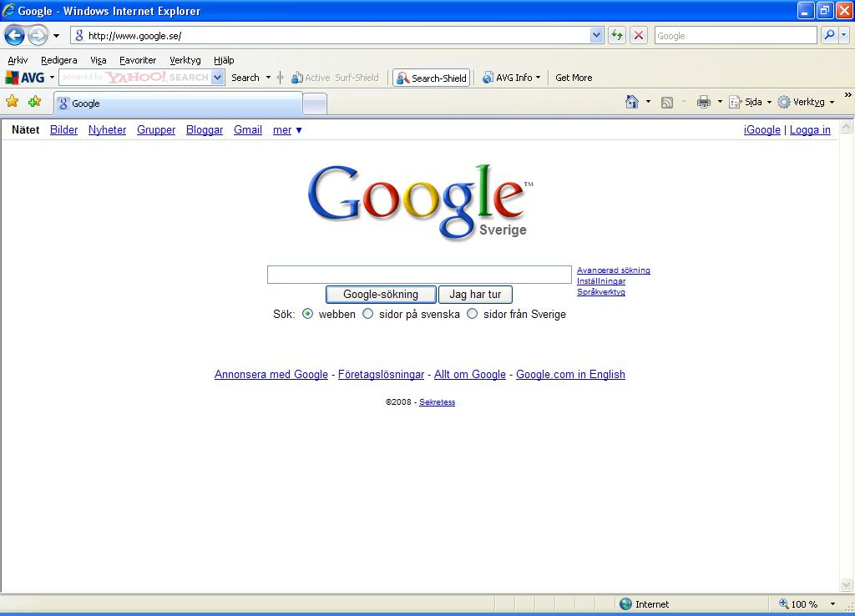
Task: Expand the address bar URL dropdown
Action: (x=596, y=35)
